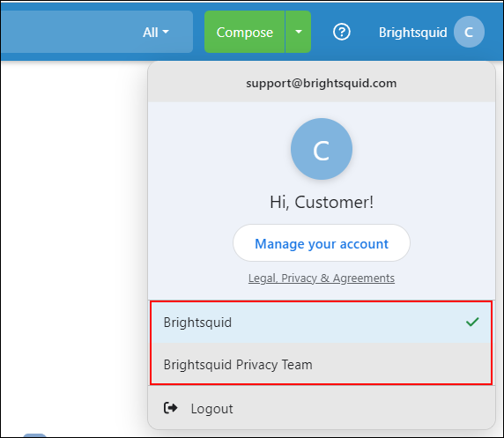Select the Brightsquid organization entry
This screenshot has height=438, width=504.
(322, 323)
